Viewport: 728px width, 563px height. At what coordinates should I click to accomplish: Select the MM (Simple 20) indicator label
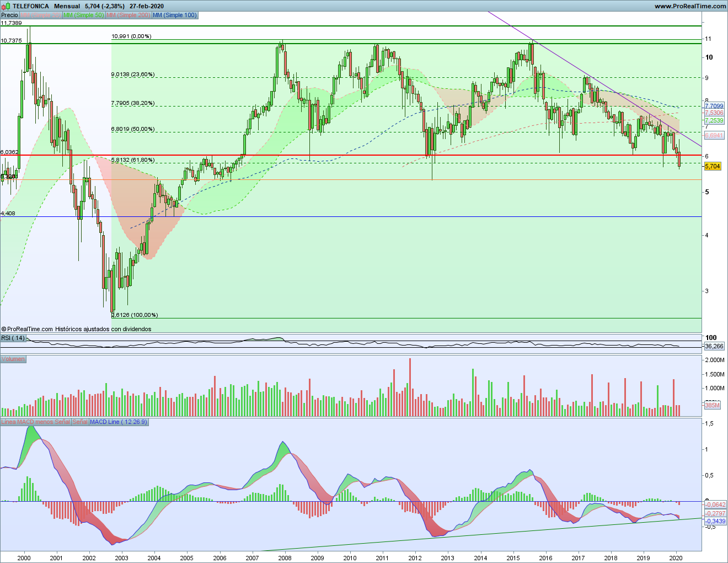pos(41,15)
